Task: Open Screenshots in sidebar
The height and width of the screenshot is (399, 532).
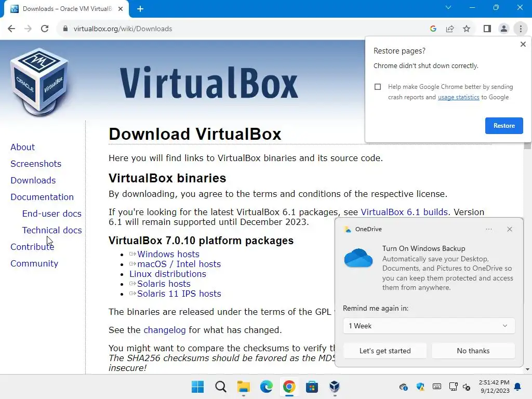Action: (36, 164)
